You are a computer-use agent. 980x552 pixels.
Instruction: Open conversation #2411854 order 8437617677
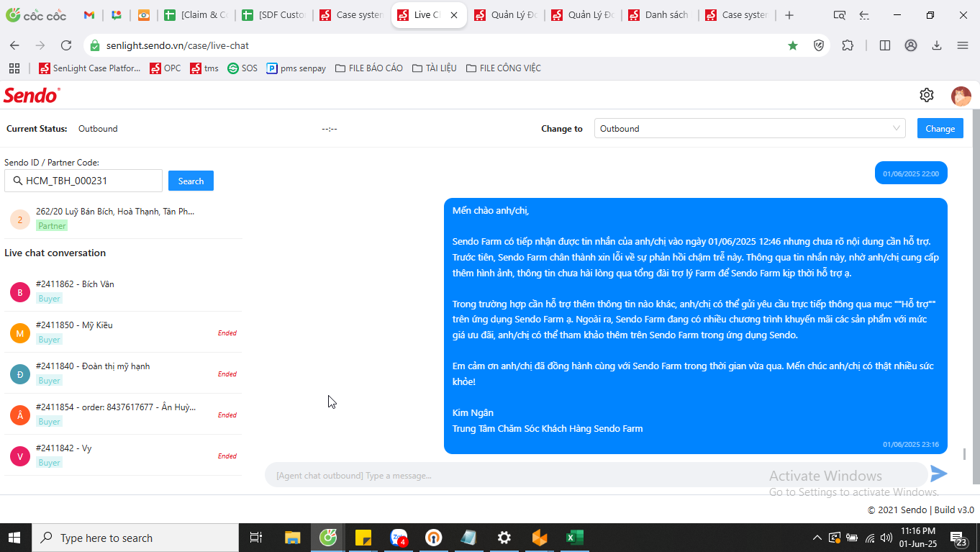123,415
